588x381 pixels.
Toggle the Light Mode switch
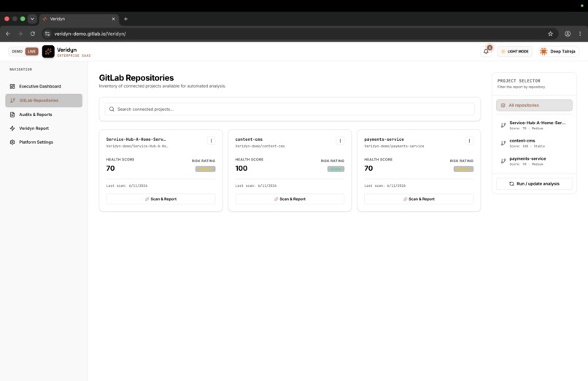[x=514, y=51]
